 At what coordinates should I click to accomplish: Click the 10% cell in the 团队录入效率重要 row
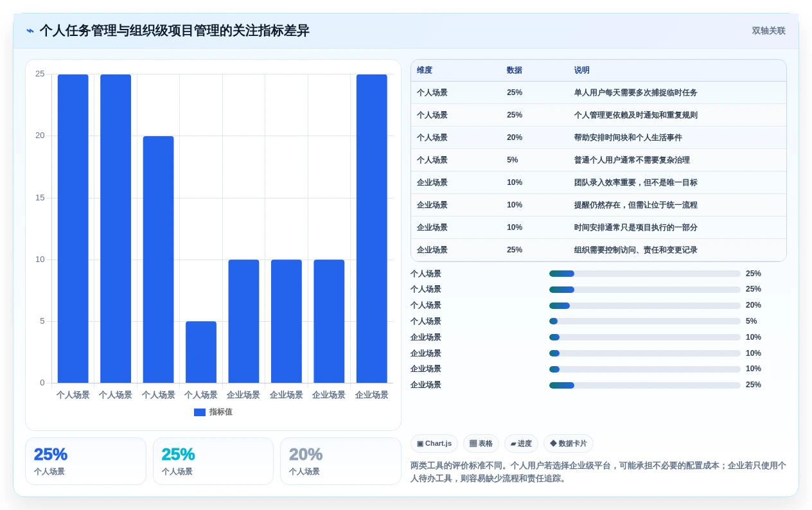coord(515,182)
